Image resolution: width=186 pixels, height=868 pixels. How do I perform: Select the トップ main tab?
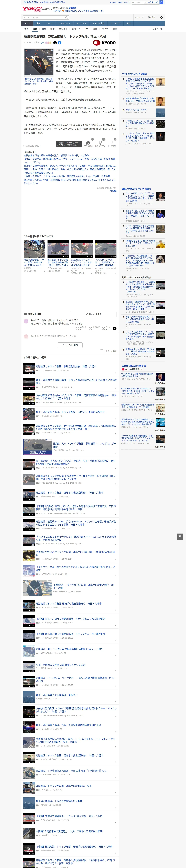tap(27, 24)
